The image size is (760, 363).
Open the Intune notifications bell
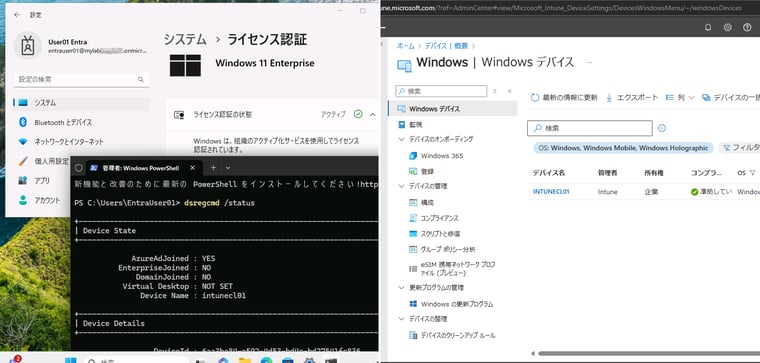(x=708, y=28)
